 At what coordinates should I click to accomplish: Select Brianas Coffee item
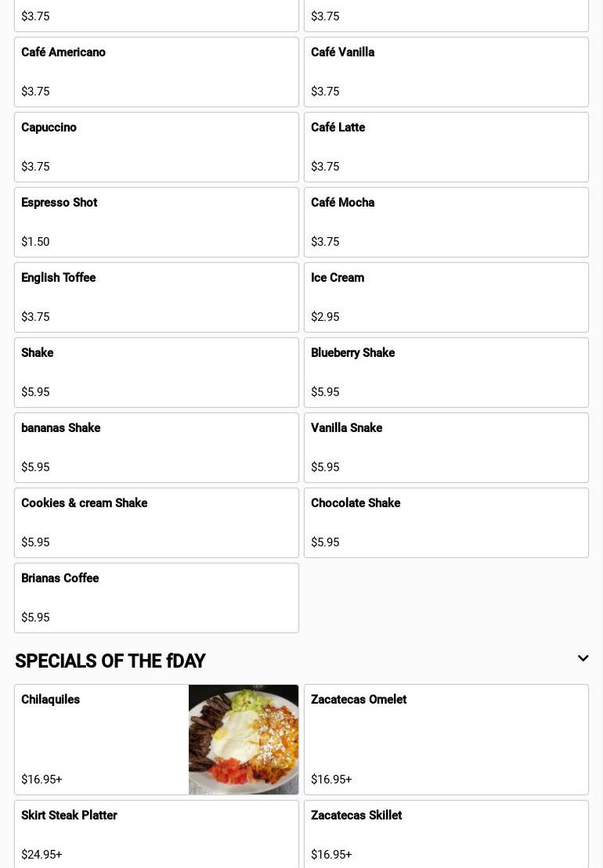156,598
